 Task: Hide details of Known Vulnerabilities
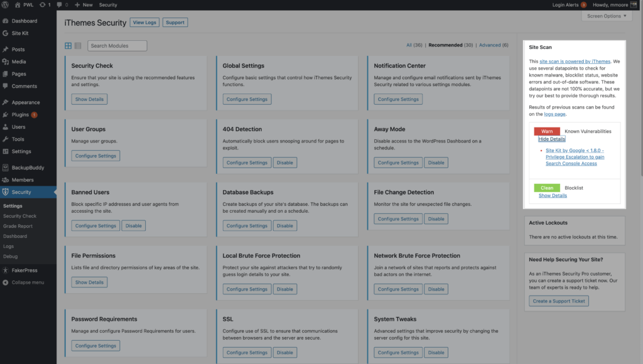tap(551, 139)
